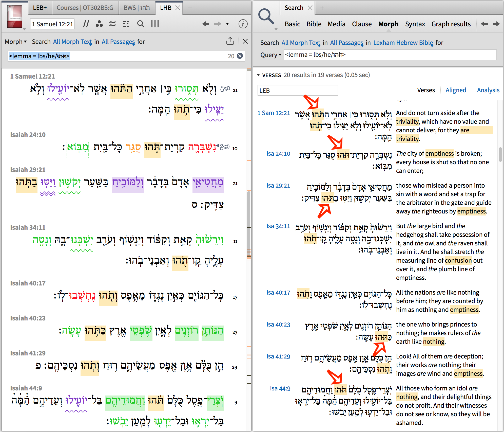The image size is (504, 432).
Task: Click the multiple columns view icon
Action: [155, 24]
